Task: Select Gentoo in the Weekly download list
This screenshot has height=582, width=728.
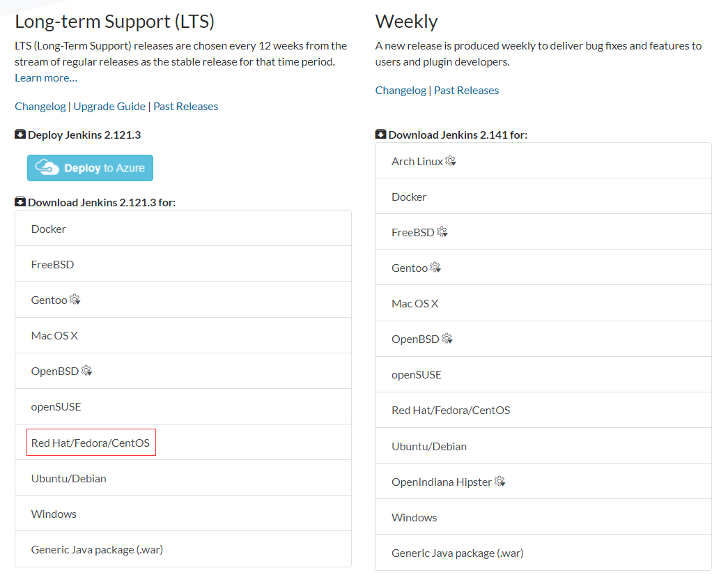Action: tap(543, 268)
